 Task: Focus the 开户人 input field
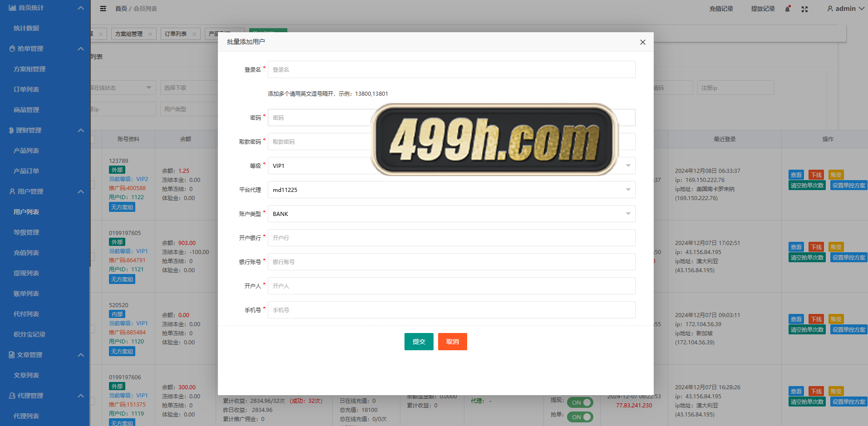[x=452, y=286]
